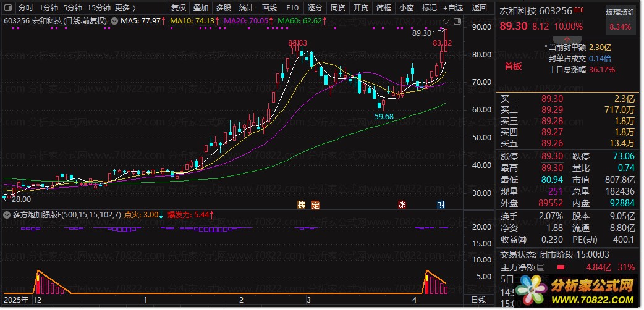Expand the 多方炮加强版 indicator dropdown

7,215
